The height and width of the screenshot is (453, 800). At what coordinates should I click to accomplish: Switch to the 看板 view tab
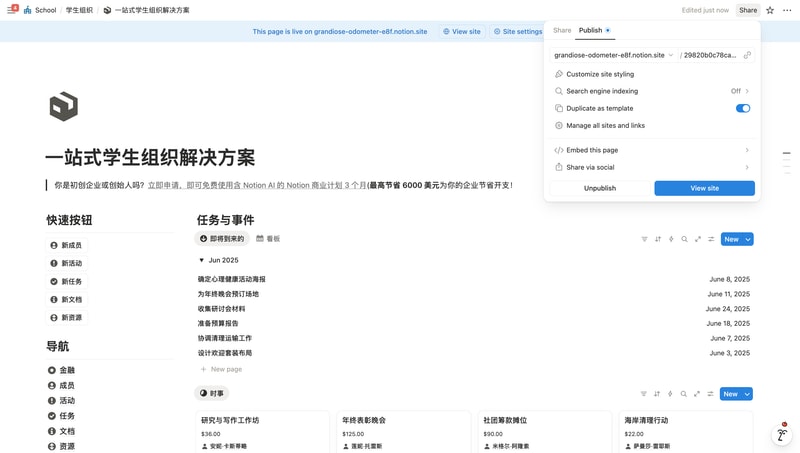coord(268,239)
